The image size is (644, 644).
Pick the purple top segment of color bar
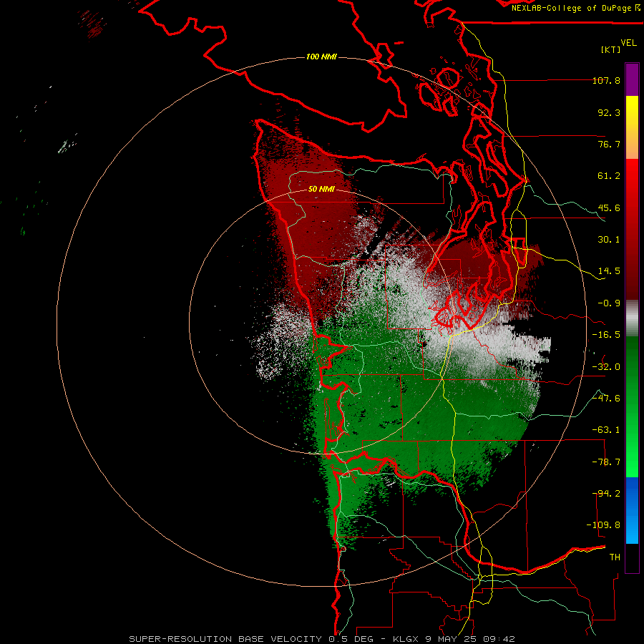[632, 79]
